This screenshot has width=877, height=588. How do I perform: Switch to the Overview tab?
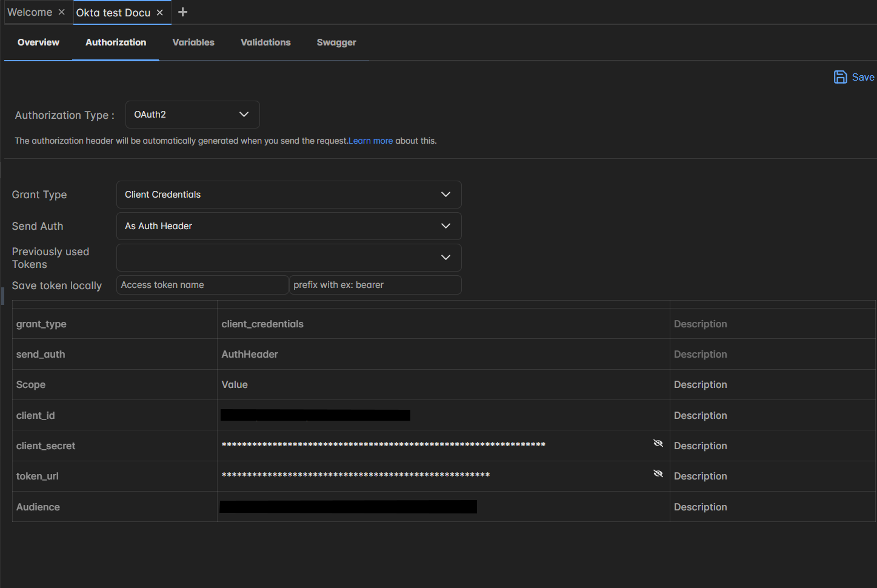[38, 42]
